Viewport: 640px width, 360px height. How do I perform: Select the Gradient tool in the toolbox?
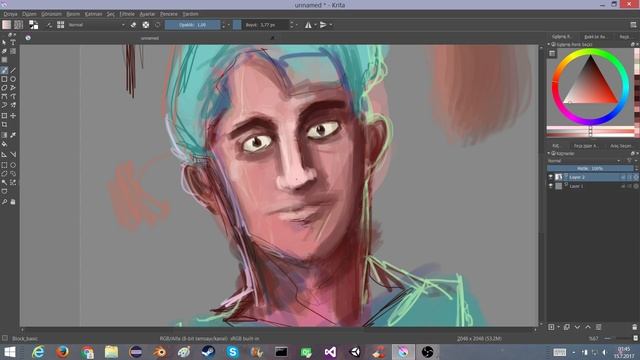(4, 135)
